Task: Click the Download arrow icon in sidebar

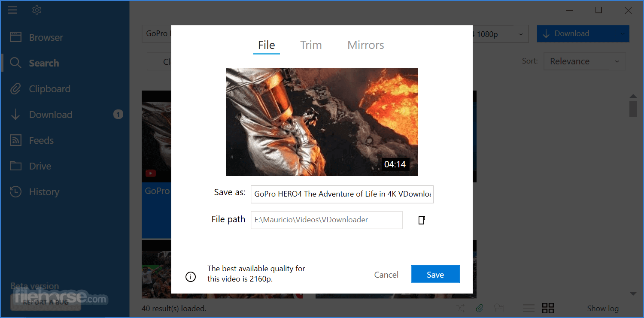Action: [x=15, y=115]
